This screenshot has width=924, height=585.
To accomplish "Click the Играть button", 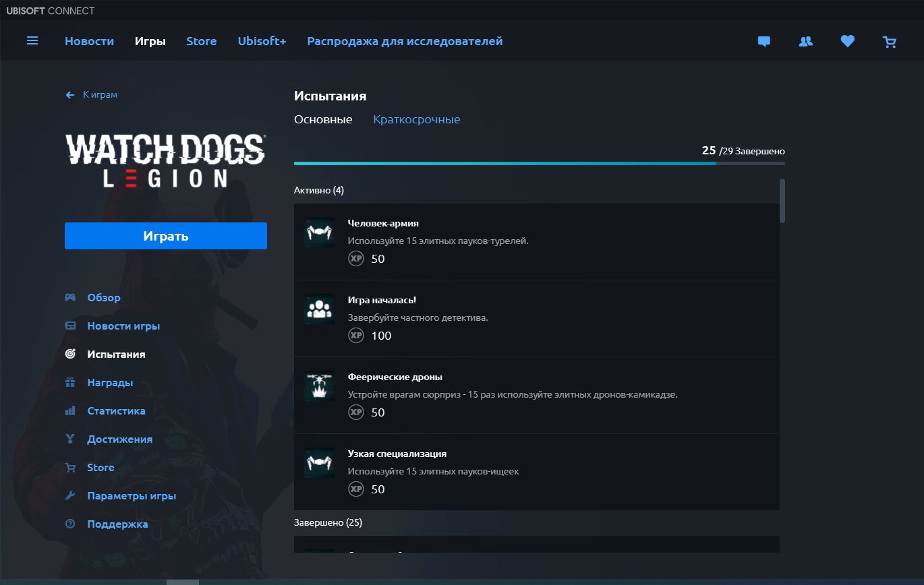I will pyautogui.click(x=166, y=236).
